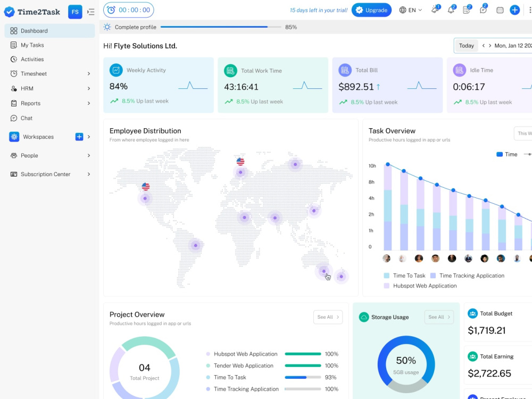Toggle the Time To Task legend item
532x399 pixels.
coord(404,276)
